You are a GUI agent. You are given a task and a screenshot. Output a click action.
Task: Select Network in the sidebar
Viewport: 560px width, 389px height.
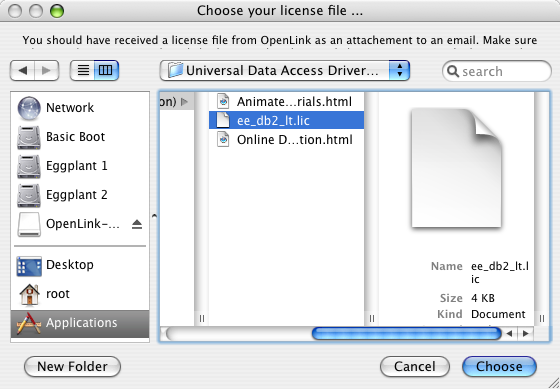tap(80, 108)
